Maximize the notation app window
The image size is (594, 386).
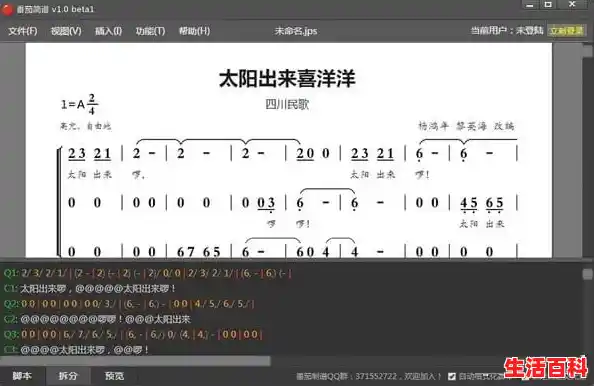coord(548,5)
